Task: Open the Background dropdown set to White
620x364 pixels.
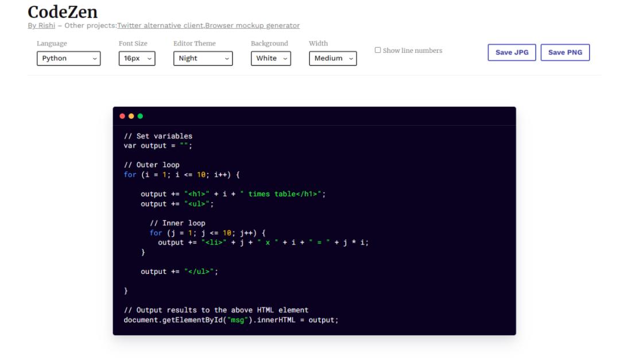Action: pyautogui.click(x=271, y=58)
